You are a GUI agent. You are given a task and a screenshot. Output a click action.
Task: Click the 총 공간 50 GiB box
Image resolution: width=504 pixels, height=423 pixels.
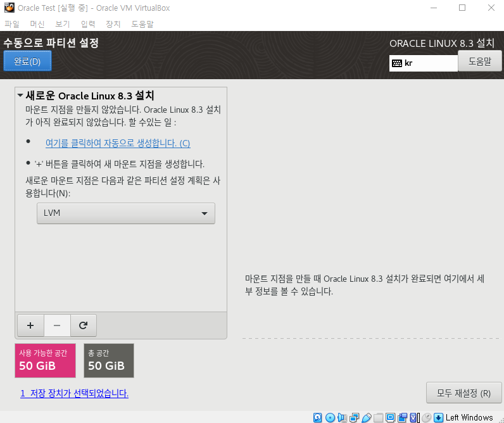[109, 361]
